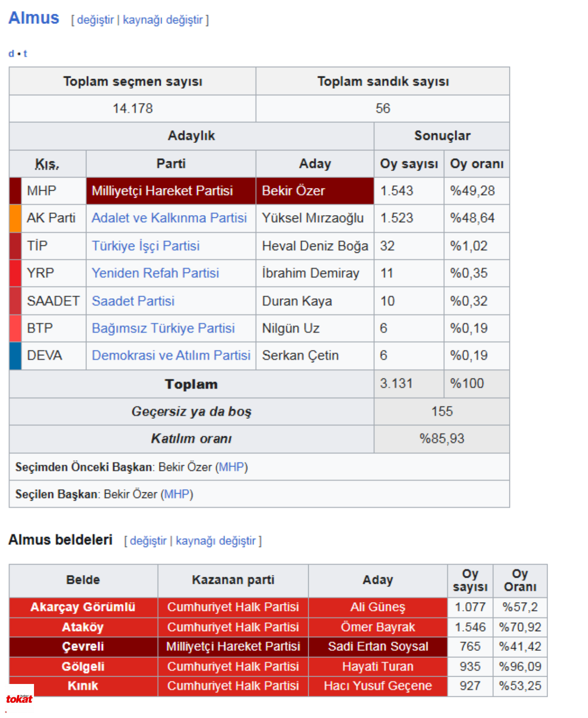Open Adalet ve Kalkınma Partisi link
This screenshot has height=718, width=588.
click(169, 218)
